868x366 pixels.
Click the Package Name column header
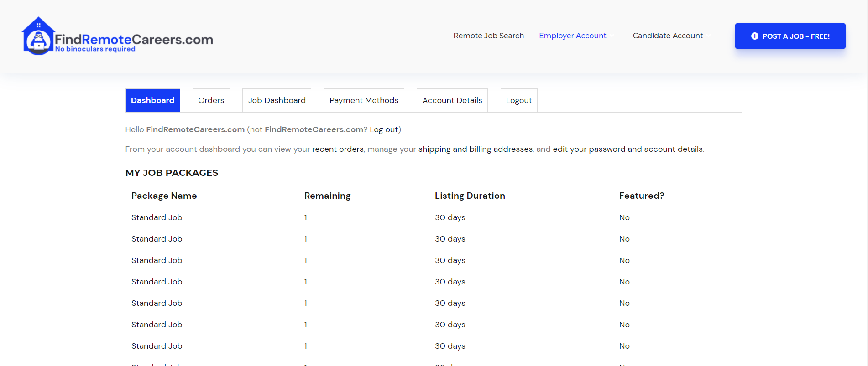pyautogui.click(x=164, y=196)
